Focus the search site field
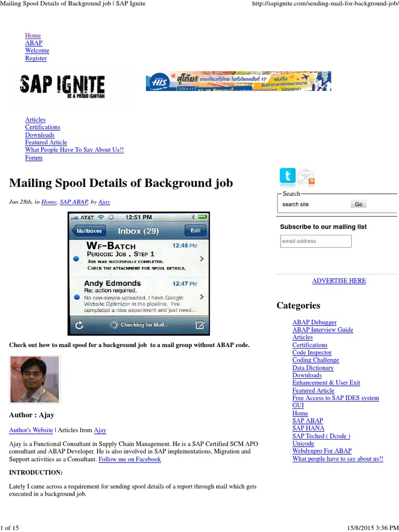The width and height of the screenshot is (399, 532). pyautogui.click(x=314, y=204)
